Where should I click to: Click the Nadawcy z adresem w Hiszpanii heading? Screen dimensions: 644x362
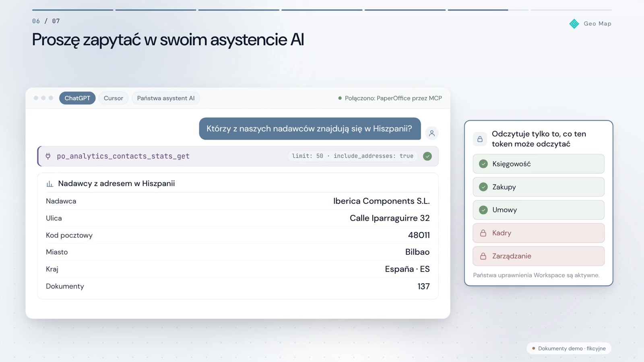116,183
